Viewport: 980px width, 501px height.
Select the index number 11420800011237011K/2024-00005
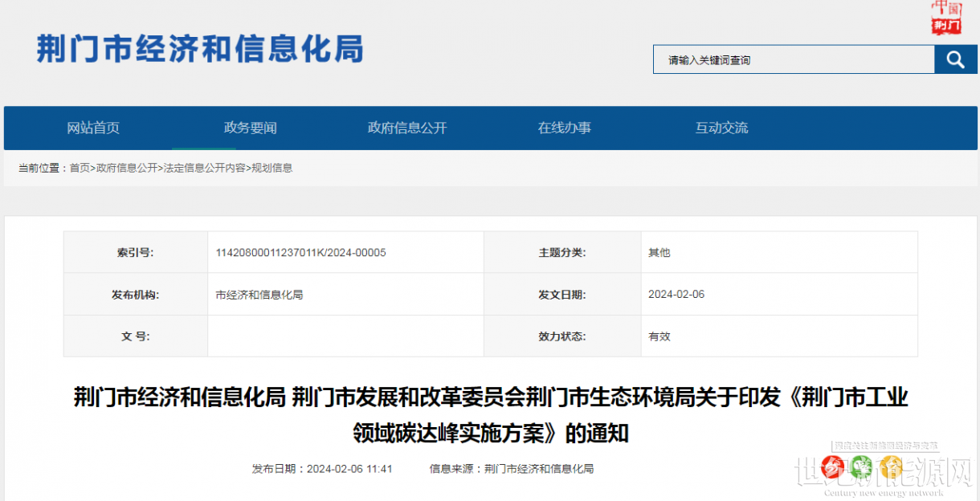tap(300, 252)
